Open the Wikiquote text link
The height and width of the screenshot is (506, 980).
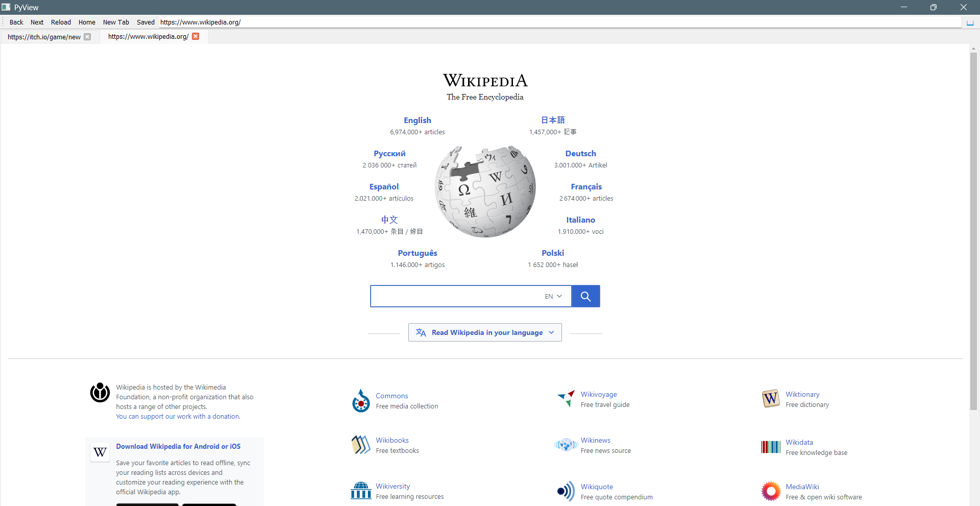tap(597, 487)
